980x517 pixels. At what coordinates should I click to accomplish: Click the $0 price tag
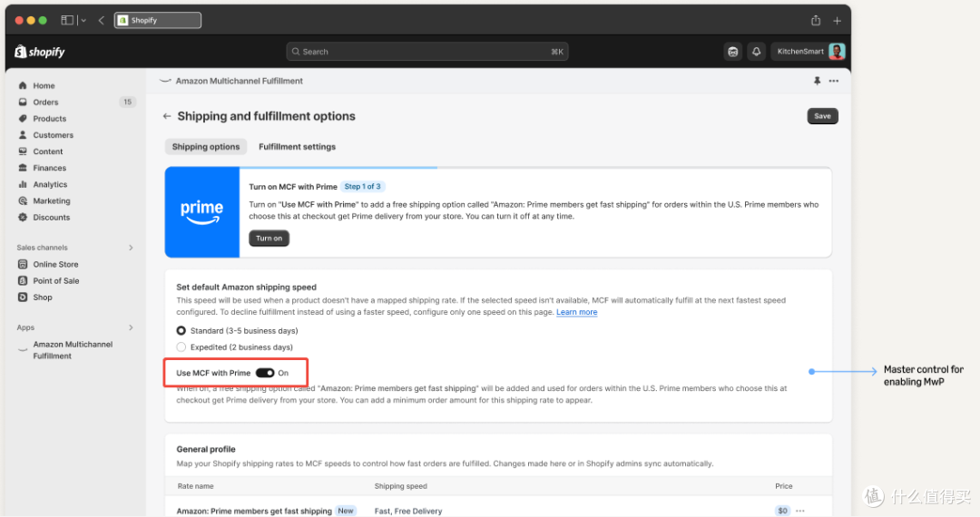(x=782, y=511)
